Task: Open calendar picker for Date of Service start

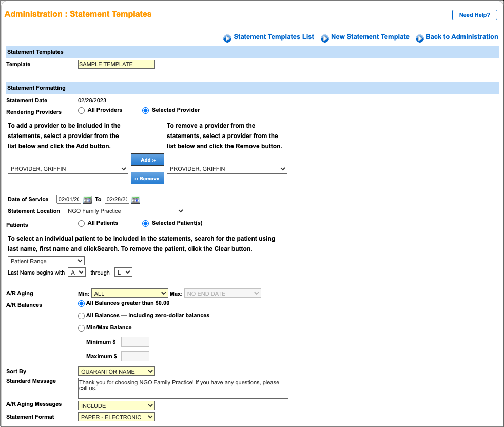Action: (x=87, y=199)
